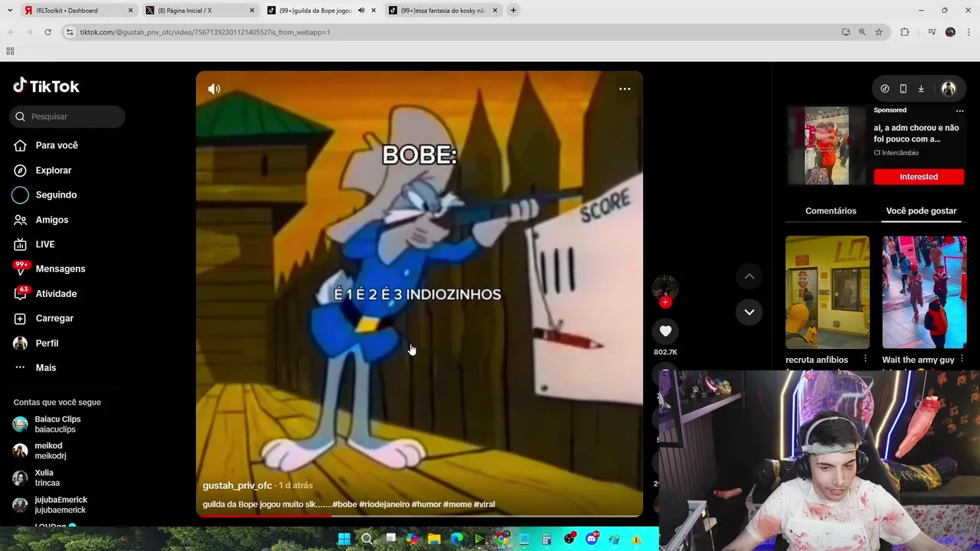Screen dimensions: 980x551
Task: Open Windows taskbar search
Action: point(367,539)
